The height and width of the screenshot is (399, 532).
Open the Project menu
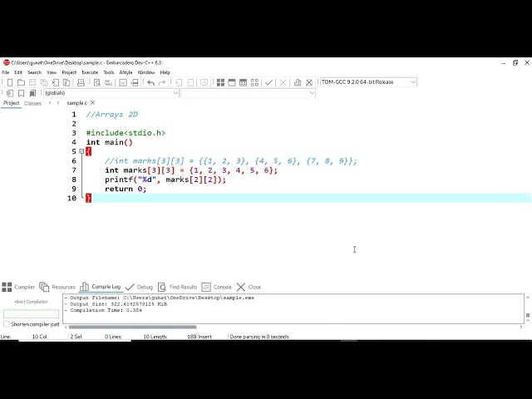pyautogui.click(x=69, y=72)
